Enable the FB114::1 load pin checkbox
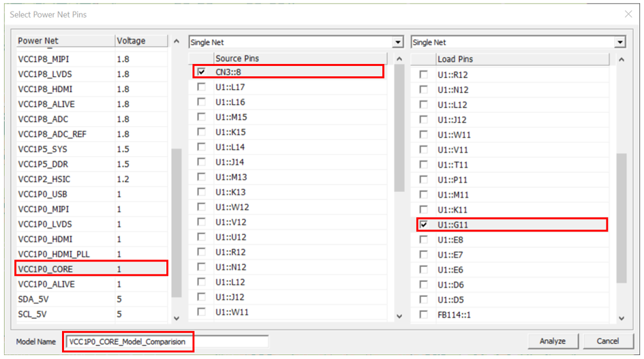The image size is (644, 359). [x=423, y=315]
